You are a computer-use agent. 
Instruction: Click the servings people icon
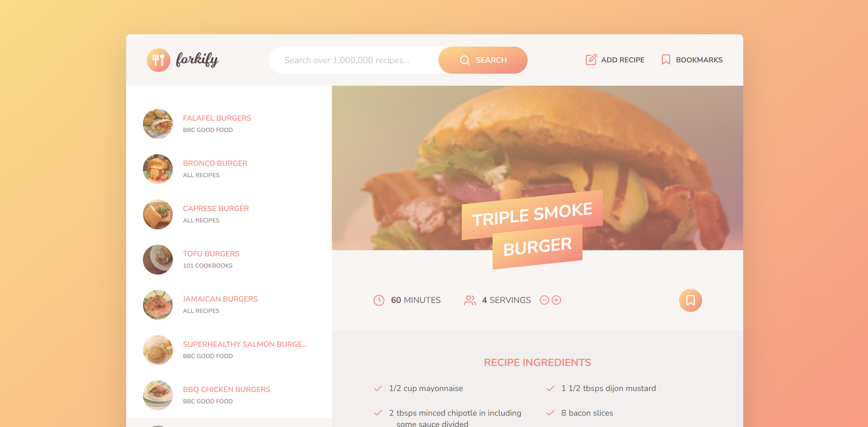tap(469, 300)
